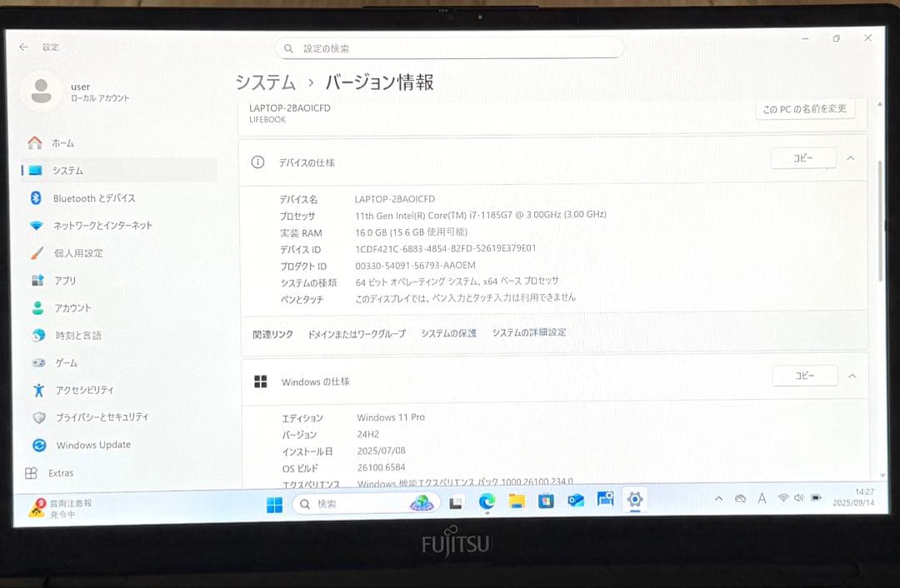Image resolution: width=900 pixels, height=588 pixels.
Task: Click the アカウント sidebar icon
Action: (37, 308)
